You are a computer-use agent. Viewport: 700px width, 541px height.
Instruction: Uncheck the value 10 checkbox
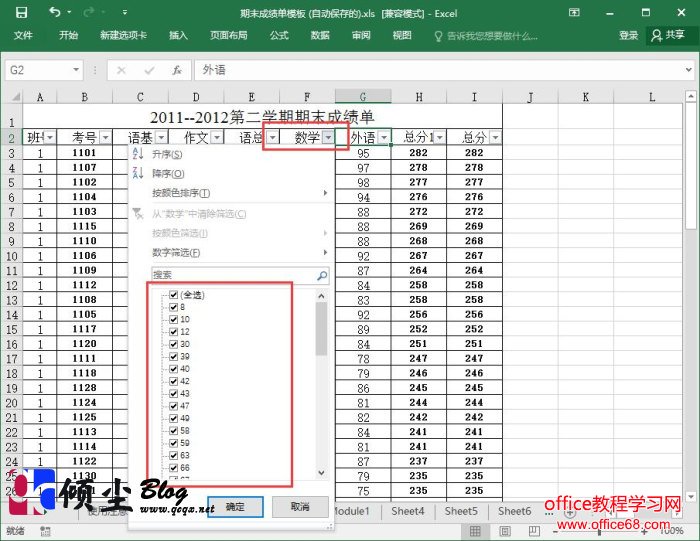point(174,319)
